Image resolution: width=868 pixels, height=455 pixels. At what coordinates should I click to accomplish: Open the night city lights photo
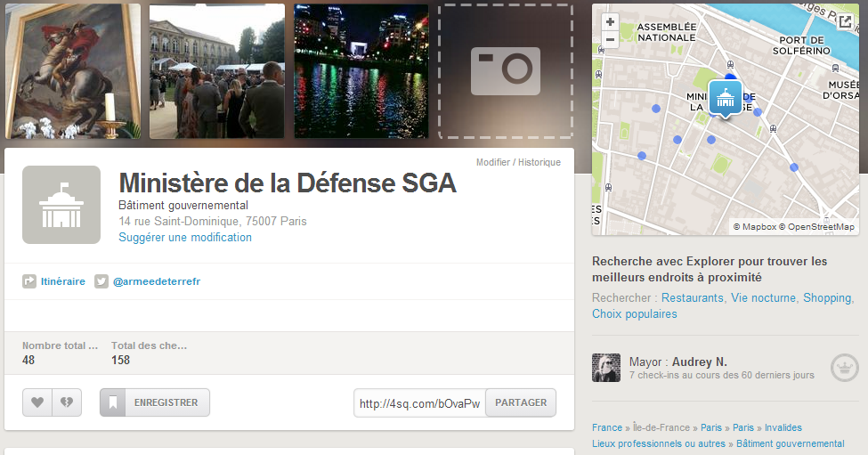(x=361, y=71)
